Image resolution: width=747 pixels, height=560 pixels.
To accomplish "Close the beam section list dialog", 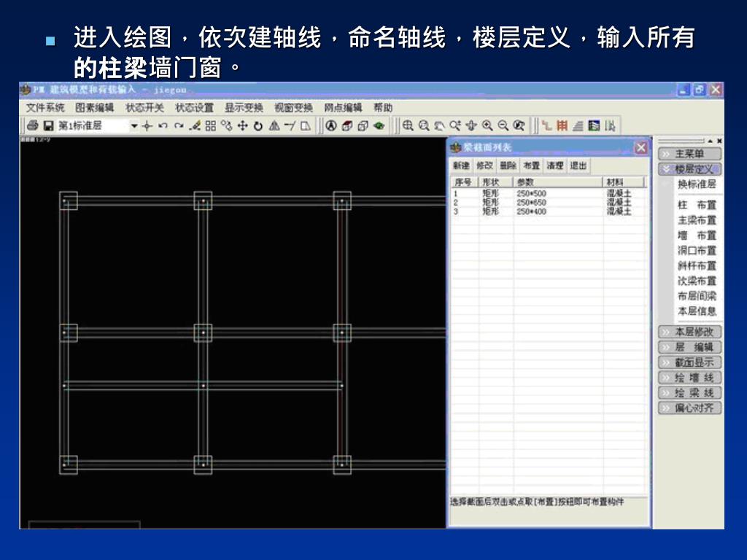I will point(640,147).
